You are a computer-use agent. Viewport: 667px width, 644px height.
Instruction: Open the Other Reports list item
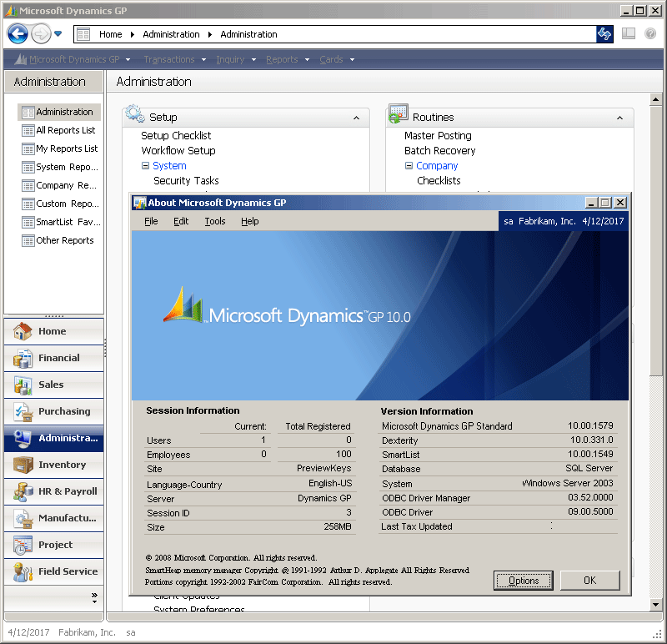coord(58,240)
